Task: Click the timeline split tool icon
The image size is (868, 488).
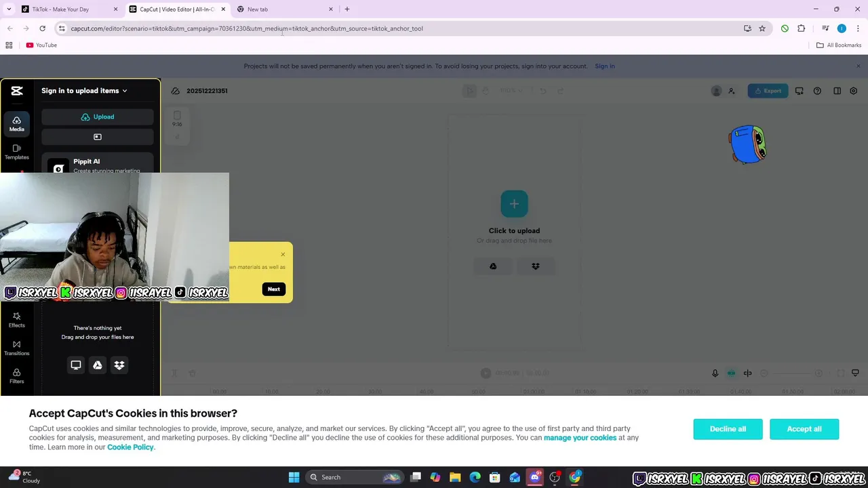Action: coord(174,373)
